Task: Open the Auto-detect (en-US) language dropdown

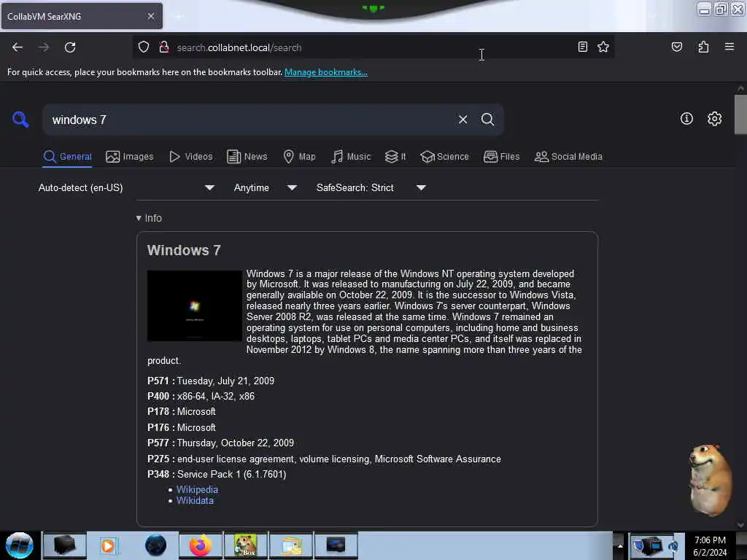Action: (125, 187)
